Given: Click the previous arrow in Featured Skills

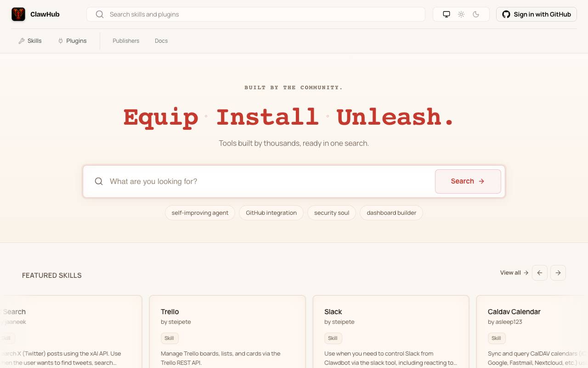Looking at the screenshot, I should click(540, 273).
